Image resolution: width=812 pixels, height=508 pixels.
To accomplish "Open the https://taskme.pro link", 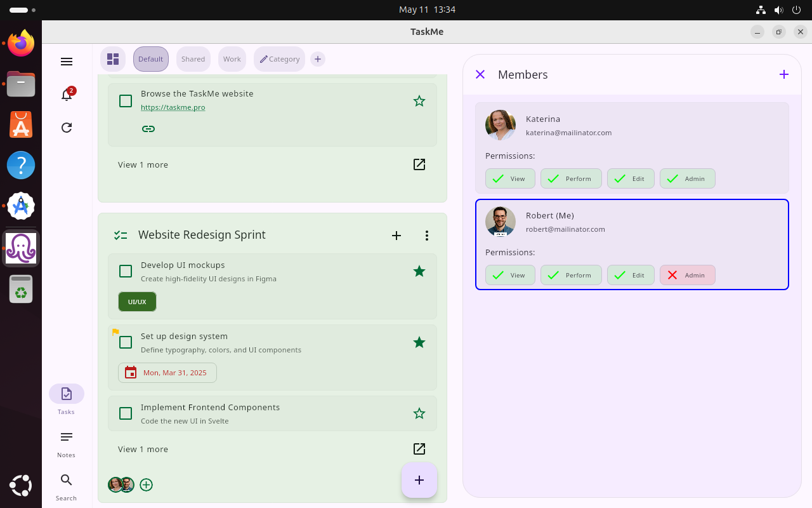I will pos(173,107).
